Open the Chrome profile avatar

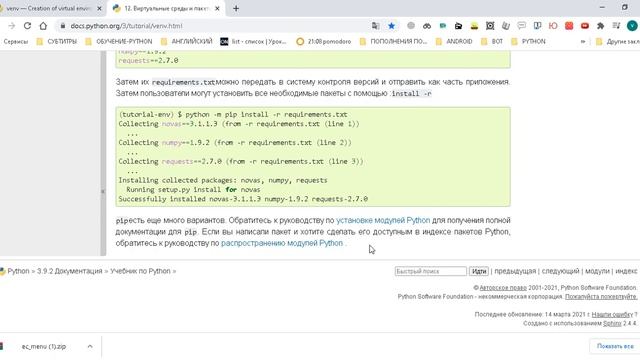(632, 26)
